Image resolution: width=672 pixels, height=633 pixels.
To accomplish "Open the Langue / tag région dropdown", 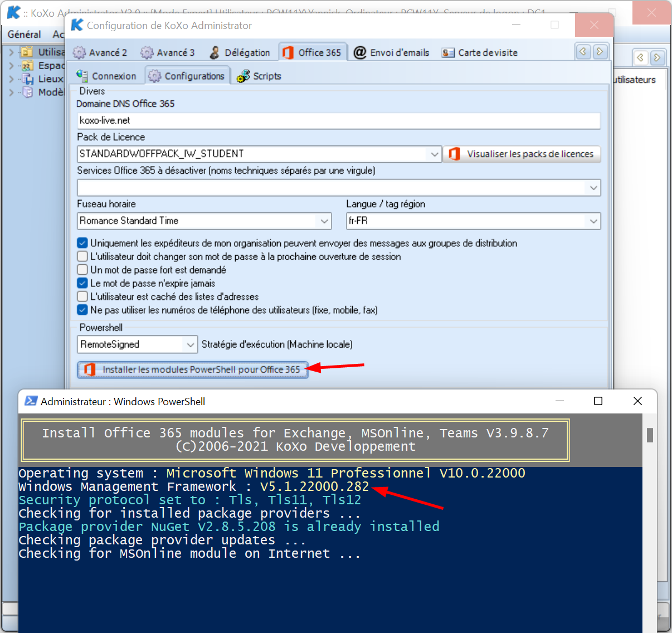I will (593, 221).
